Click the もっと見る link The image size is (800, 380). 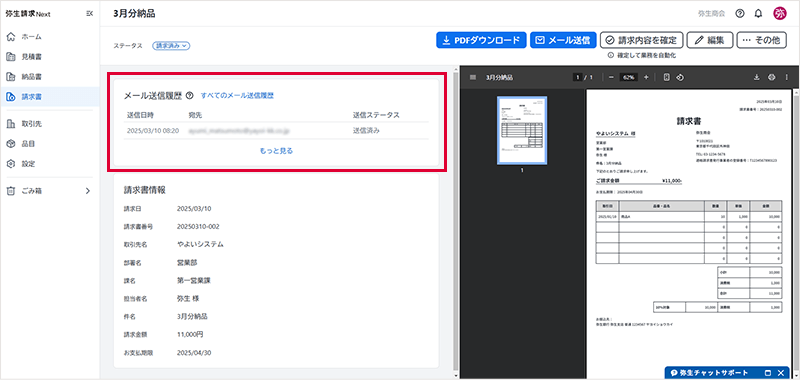point(276,151)
